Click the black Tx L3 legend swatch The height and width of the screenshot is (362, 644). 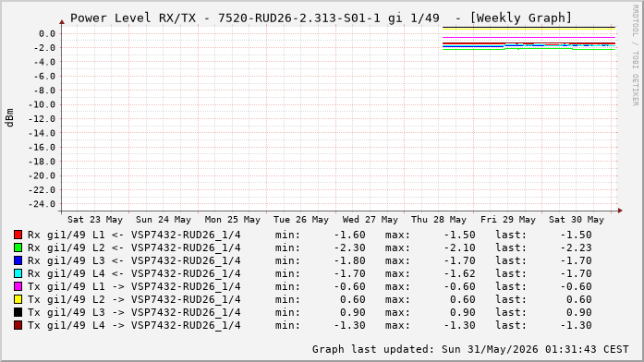pos(18,312)
